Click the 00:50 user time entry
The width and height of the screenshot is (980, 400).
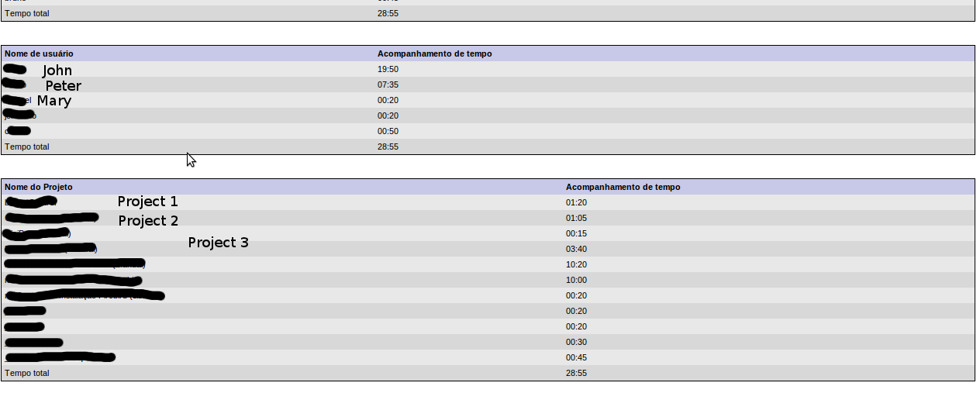(388, 131)
